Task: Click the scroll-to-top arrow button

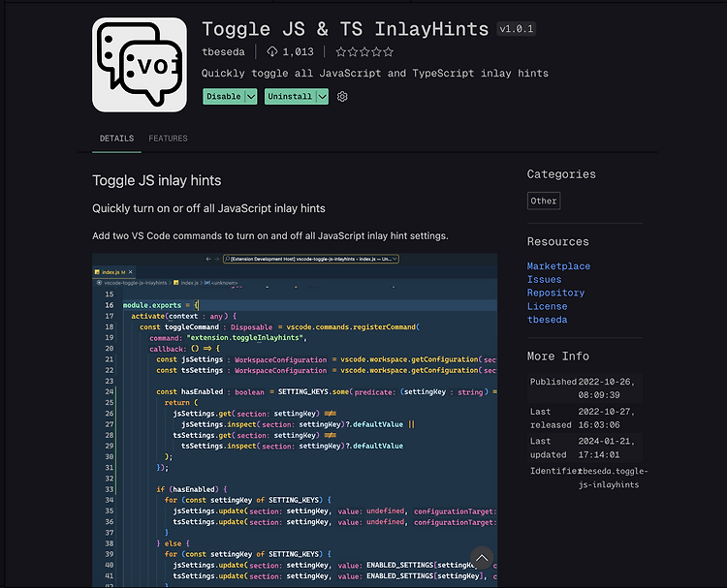Action: pyautogui.click(x=482, y=557)
